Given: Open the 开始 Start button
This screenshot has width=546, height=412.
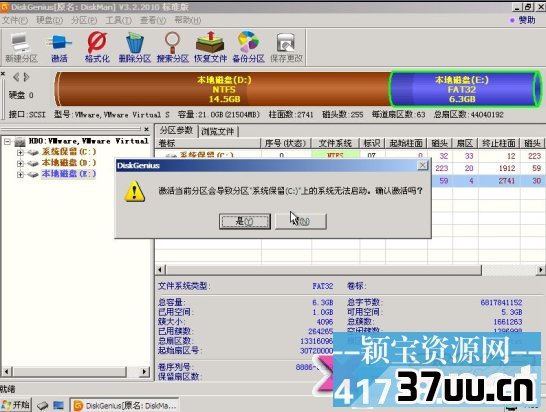Looking at the screenshot, I should [x=16, y=405].
